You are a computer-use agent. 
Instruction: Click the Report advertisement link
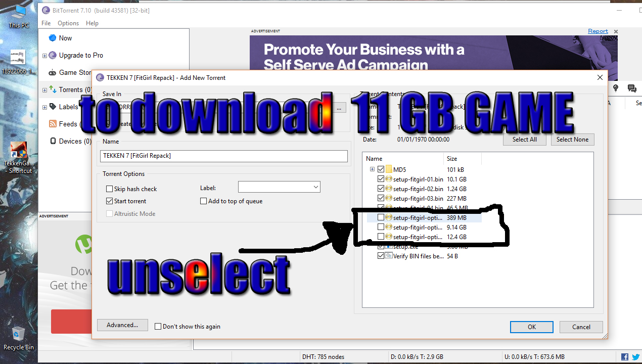(x=598, y=31)
